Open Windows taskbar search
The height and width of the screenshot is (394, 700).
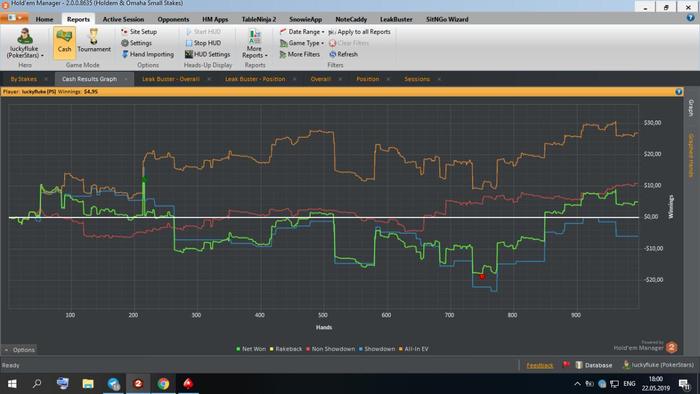pos(37,384)
